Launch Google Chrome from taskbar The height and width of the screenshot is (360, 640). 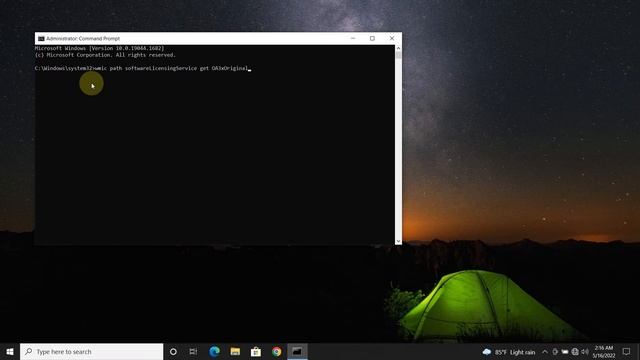(276, 351)
